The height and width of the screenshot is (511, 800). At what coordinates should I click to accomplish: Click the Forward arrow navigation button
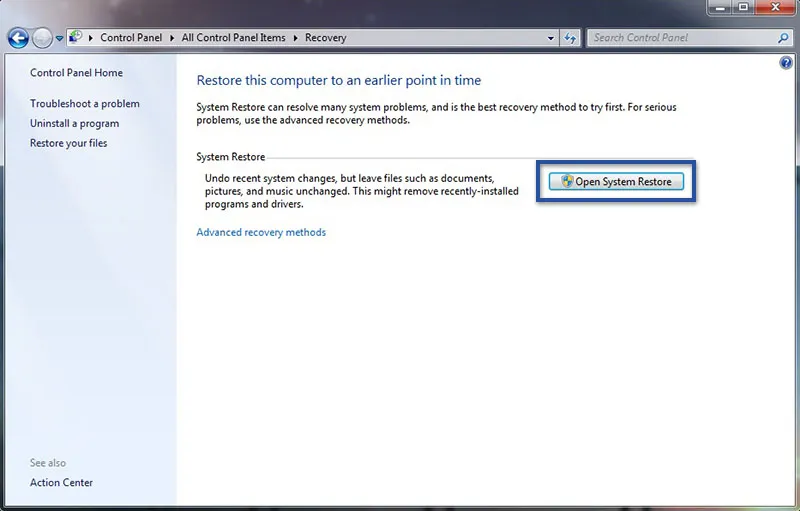tap(42, 38)
